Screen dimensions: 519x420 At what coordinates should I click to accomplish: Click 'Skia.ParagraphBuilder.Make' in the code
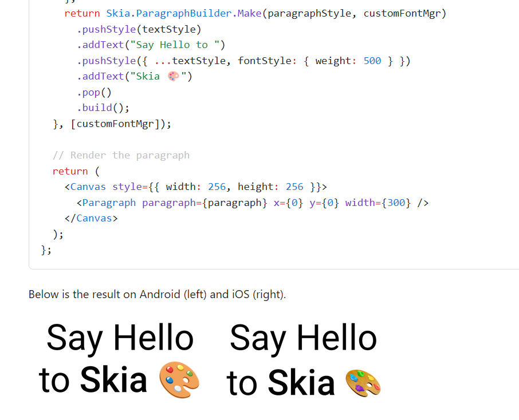184,14
